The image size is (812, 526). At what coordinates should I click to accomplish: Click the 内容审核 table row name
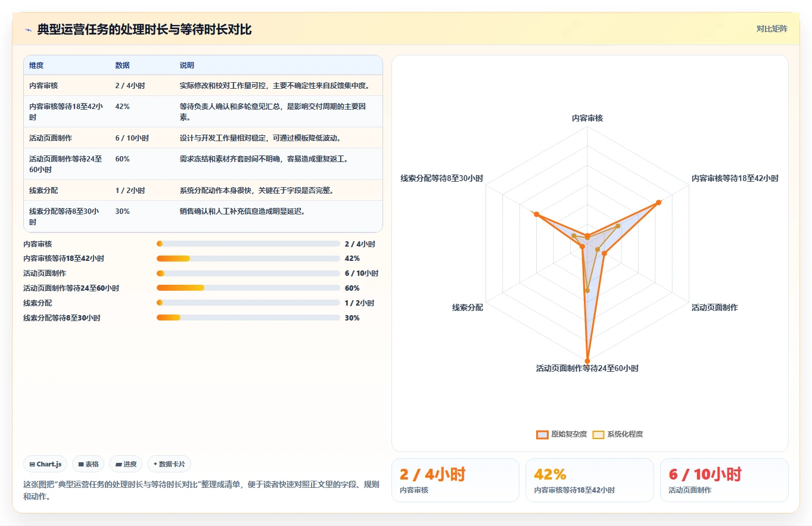click(43, 86)
